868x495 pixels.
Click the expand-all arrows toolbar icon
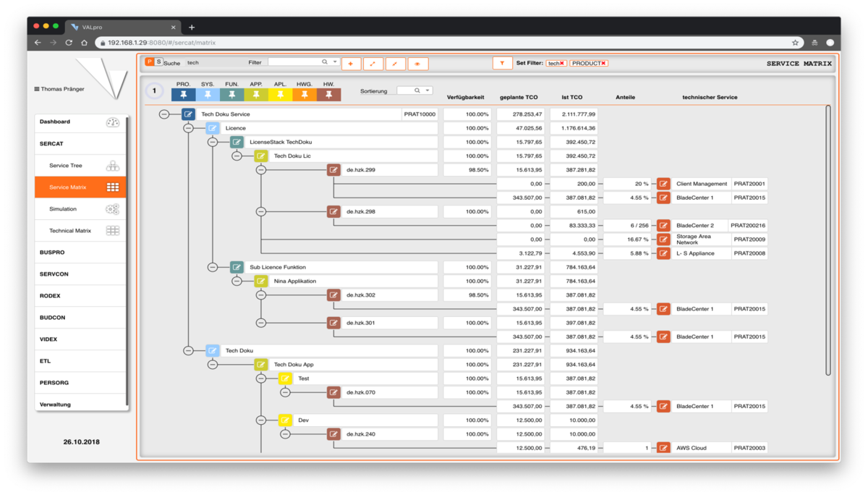pyautogui.click(x=373, y=64)
